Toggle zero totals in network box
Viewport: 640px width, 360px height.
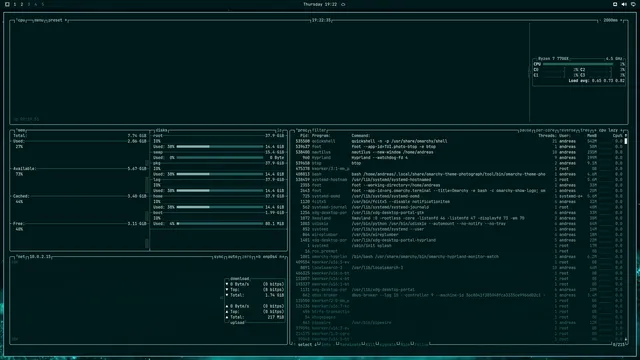tap(247, 257)
